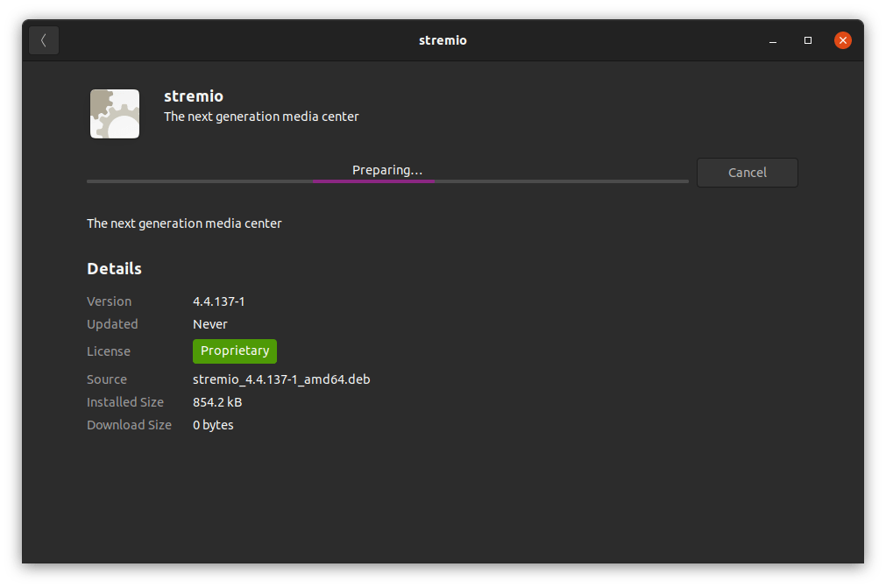Select the stremio_4.4.137-1_amd64.deb source filename
The height and width of the screenshot is (588, 886).
(281, 379)
